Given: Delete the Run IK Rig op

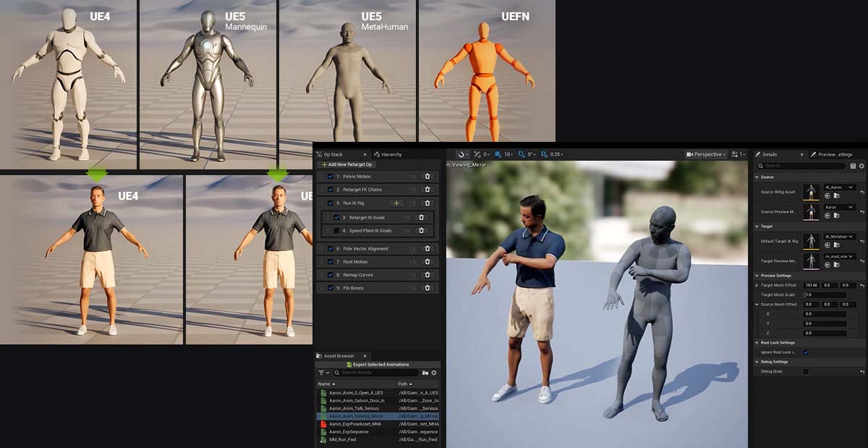Looking at the screenshot, I should coord(427,203).
